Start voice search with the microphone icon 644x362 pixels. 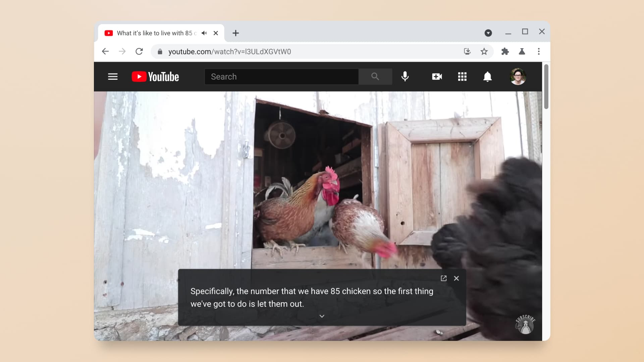(405, 77)
